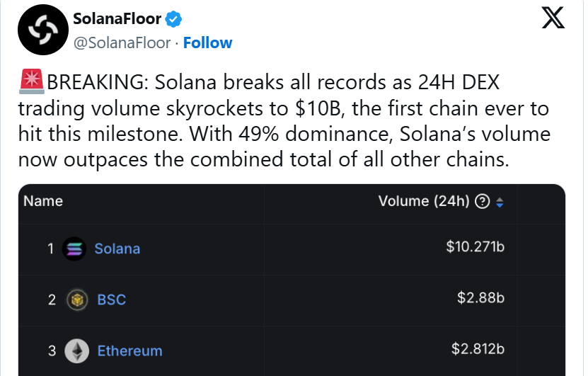
Task: Click the red siren emoji
Action: point(32,81)
